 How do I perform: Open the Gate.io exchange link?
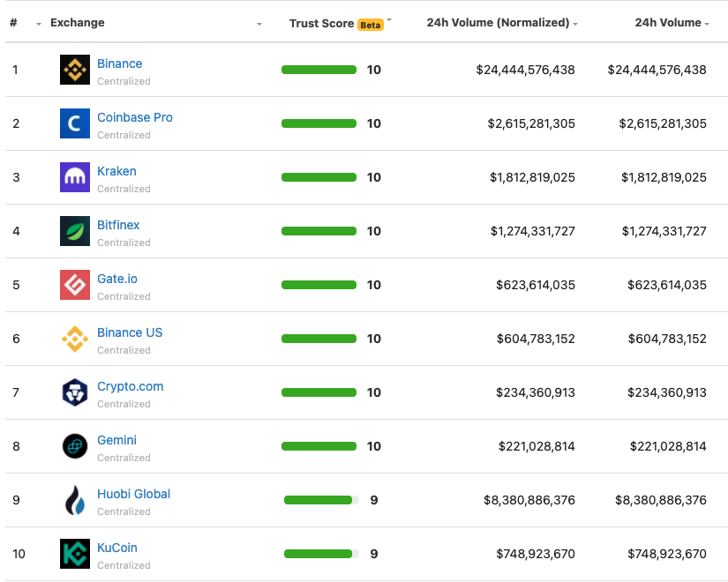[117, 279]
